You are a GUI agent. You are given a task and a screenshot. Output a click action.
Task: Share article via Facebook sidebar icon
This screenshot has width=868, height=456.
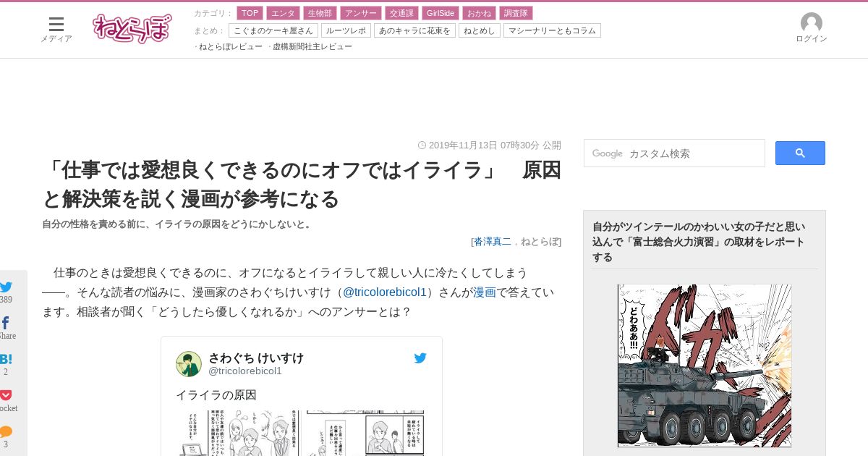pos(6,323)
